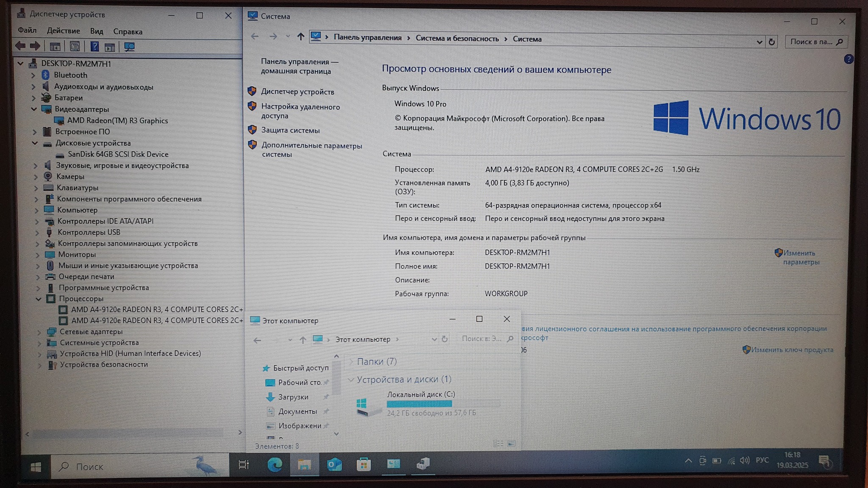Open Microsoft Edge from the taskbar

275,465
